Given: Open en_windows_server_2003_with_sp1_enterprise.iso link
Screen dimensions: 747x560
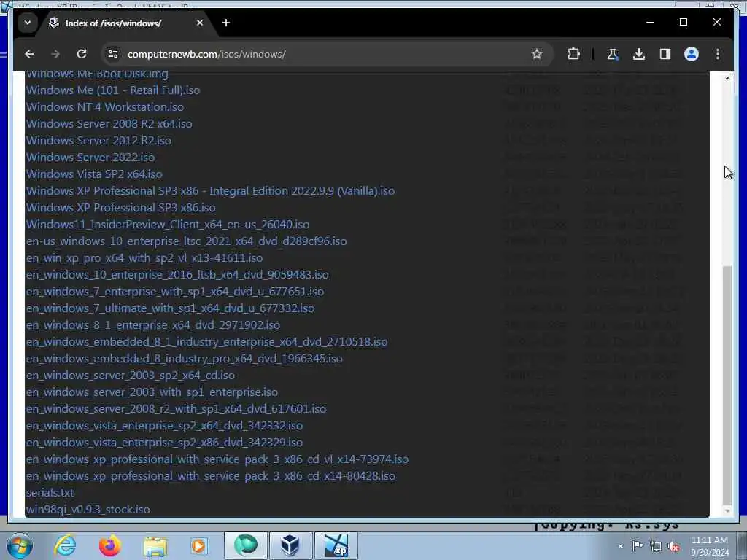Looking at the screenshot, I should tap(152, 392).
